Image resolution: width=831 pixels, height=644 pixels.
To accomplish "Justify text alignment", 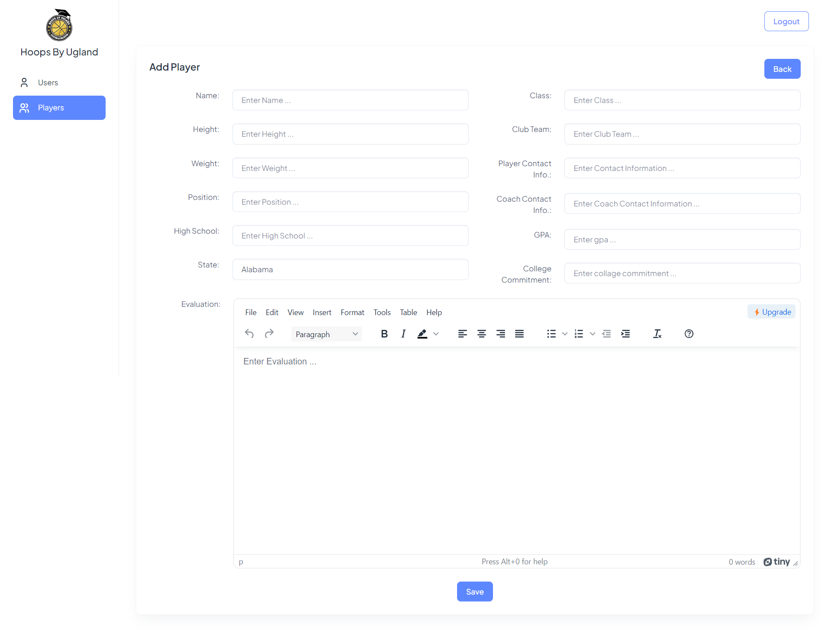I will (x=519, y=334).
